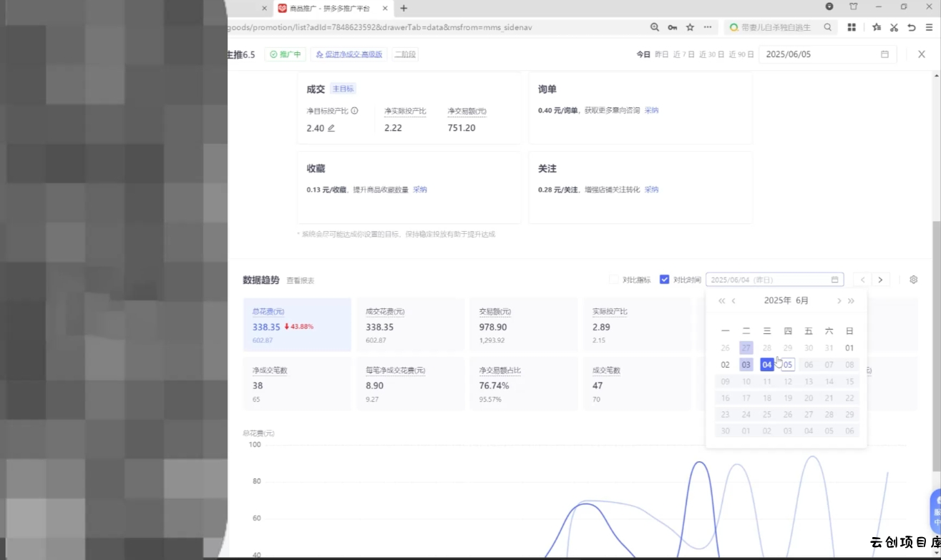The width and height of the screenshot is (941, 560).
Task: Uncheck the 对比时间 checkbox
Action: [664, 280]
